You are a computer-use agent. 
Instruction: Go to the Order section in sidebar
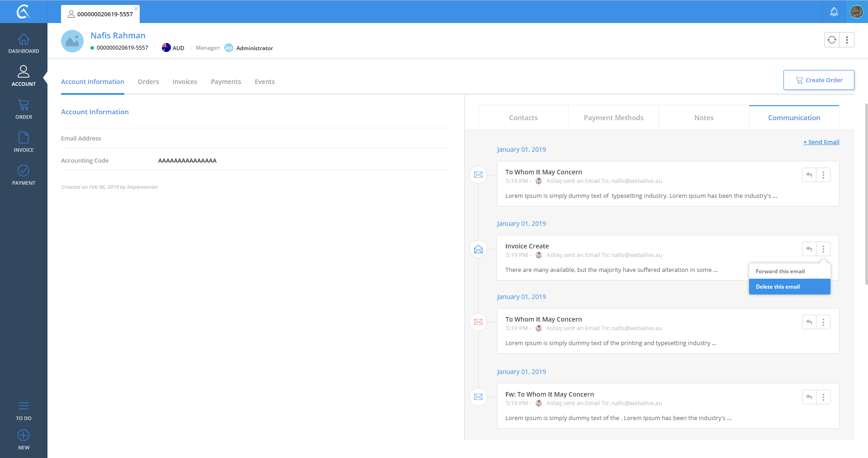(x=24, y=110)
